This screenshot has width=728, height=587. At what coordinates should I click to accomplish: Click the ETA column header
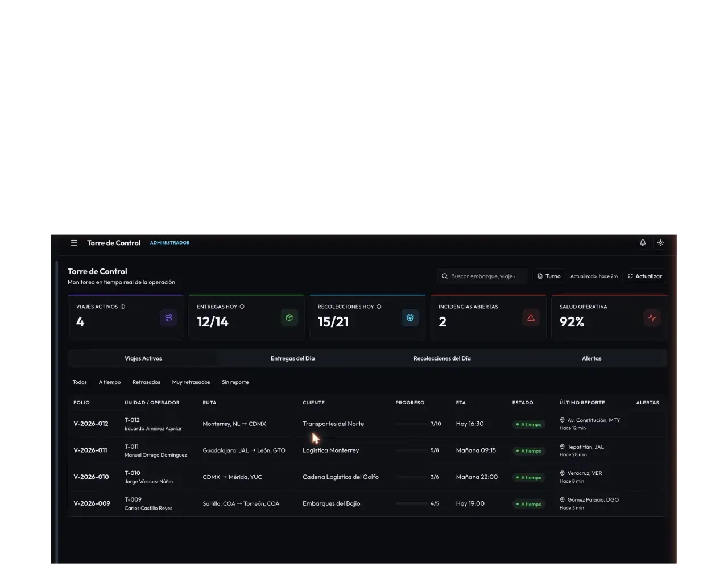[x=461, y=403]
